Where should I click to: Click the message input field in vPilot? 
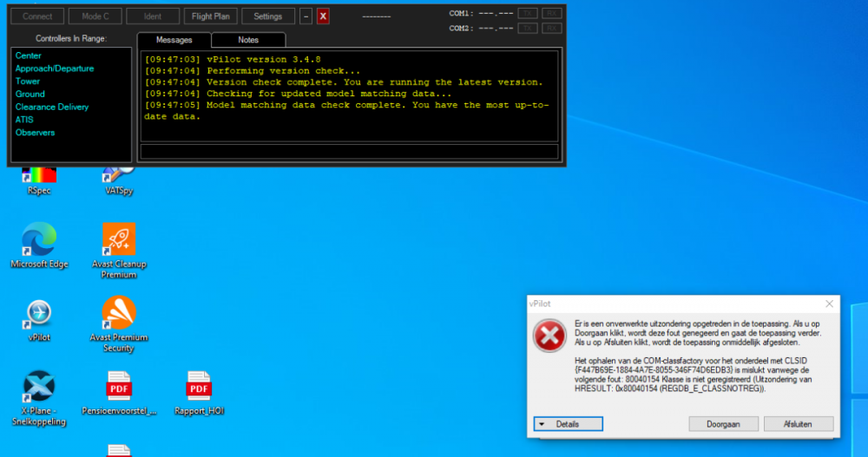pos(349,152)
